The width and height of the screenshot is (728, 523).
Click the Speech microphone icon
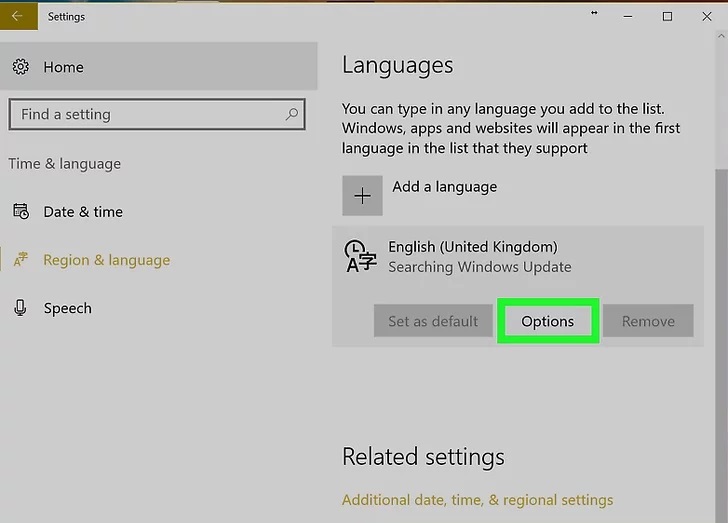(x=20, y=307)
